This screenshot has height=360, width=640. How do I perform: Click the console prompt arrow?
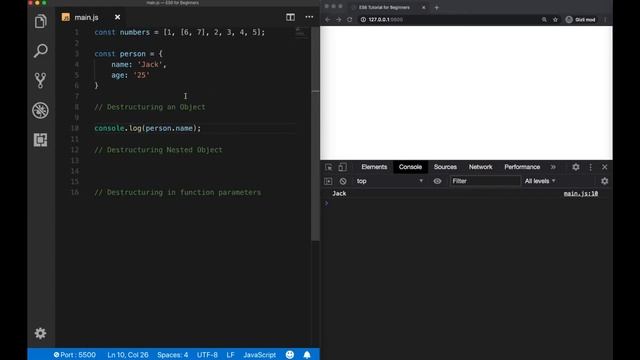(x=327, y=203)
